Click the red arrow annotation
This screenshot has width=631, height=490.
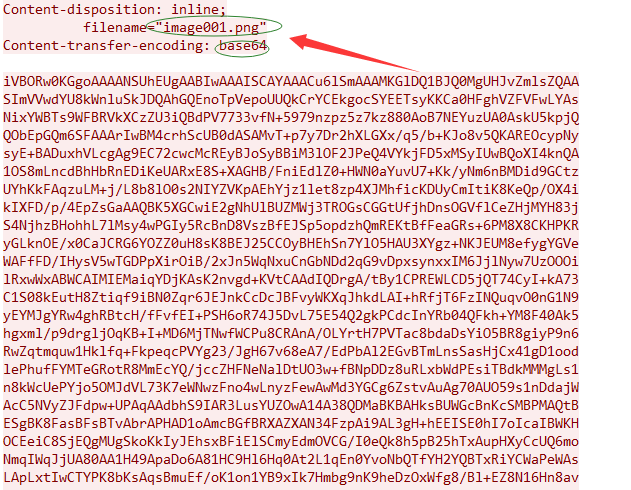coord(353,52)
